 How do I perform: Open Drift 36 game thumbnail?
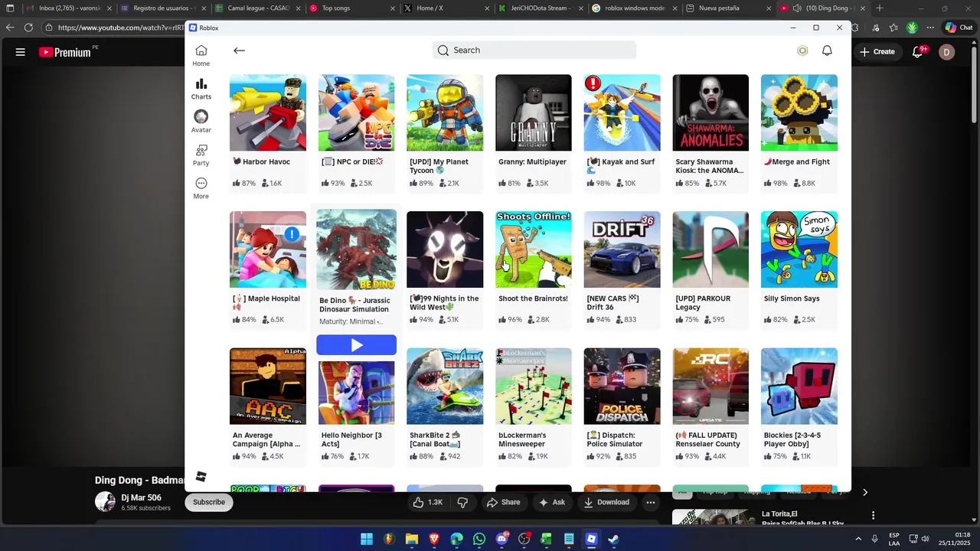point(622,249)
